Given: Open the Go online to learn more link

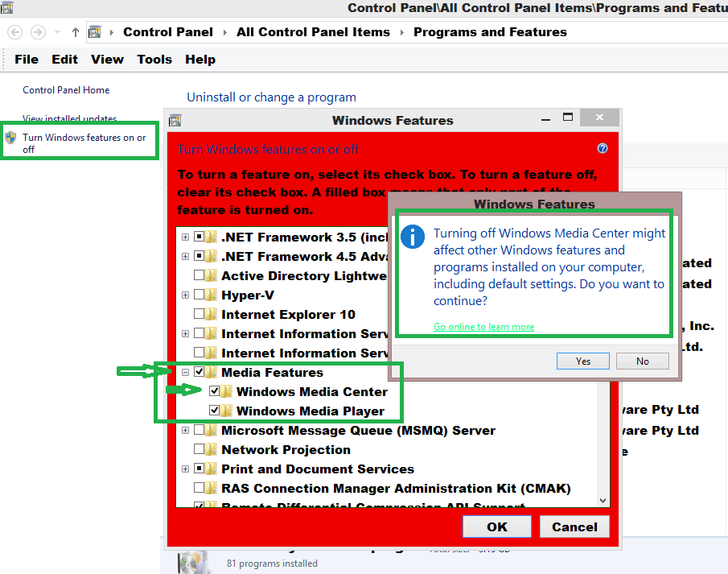Looking at the screenshot, I should tap(483, 327).
